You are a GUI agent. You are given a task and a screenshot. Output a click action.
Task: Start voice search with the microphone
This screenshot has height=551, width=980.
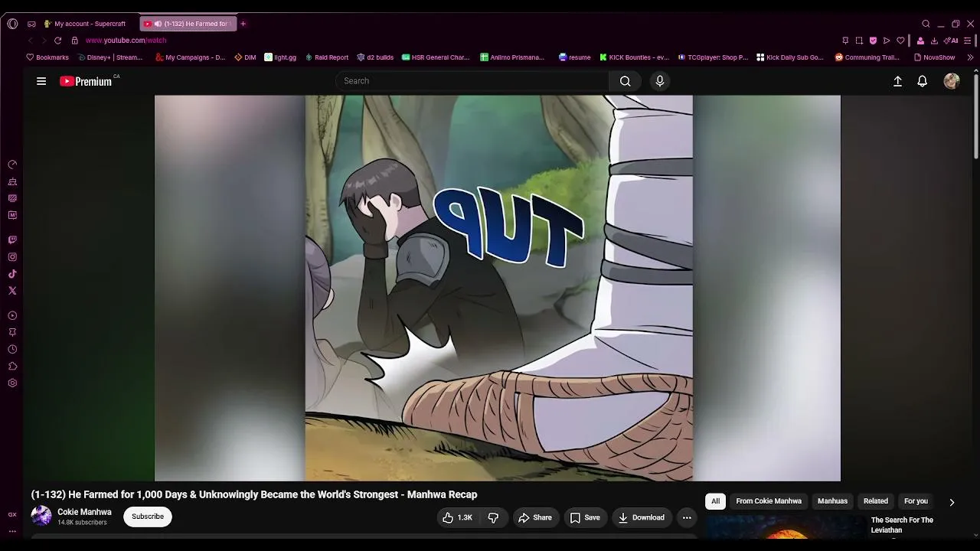(x=660, y=81)
